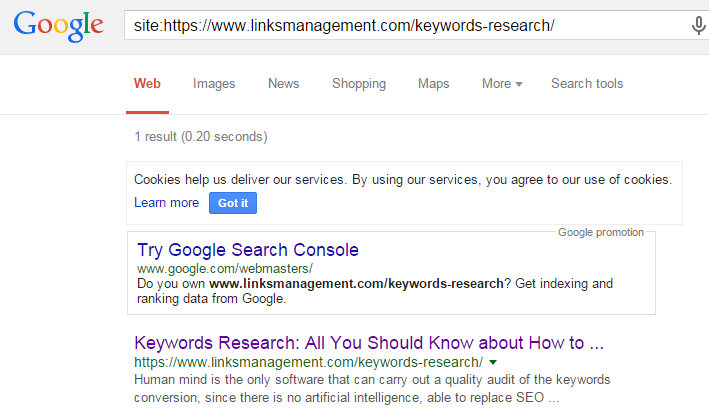This screenshot has height=417, width=709.
Task: Open the Maps tab
Action: pos(434,84)
